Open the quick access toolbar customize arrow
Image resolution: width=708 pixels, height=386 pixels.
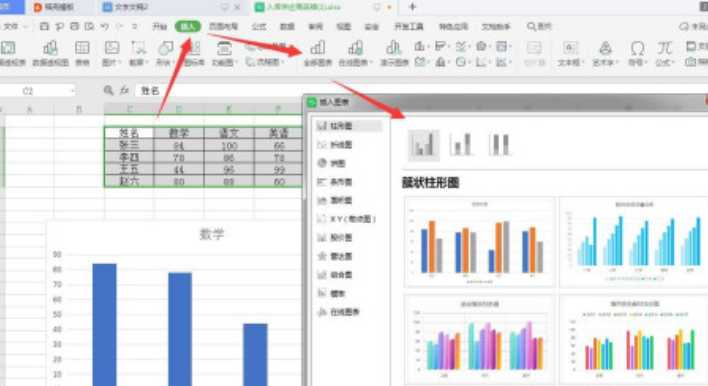tap(135, 27)
